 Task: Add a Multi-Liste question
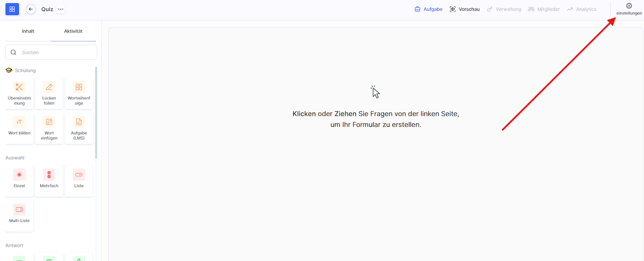[x=19, y=210]
